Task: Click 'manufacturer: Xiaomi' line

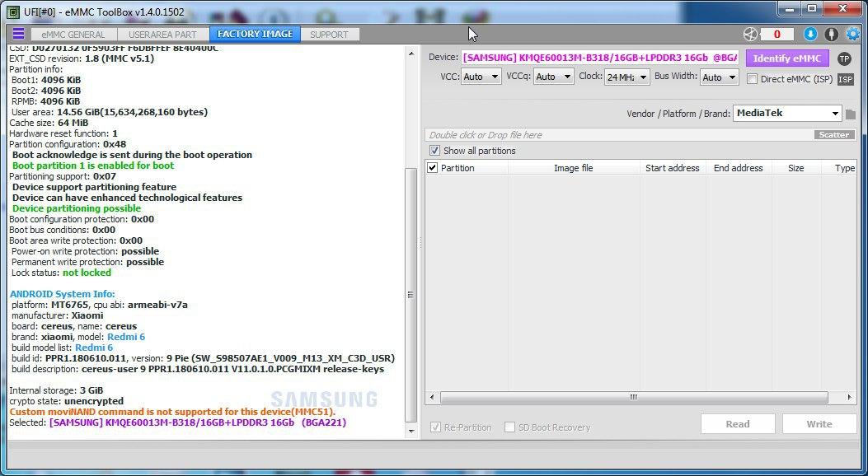Action: [58, 315]
